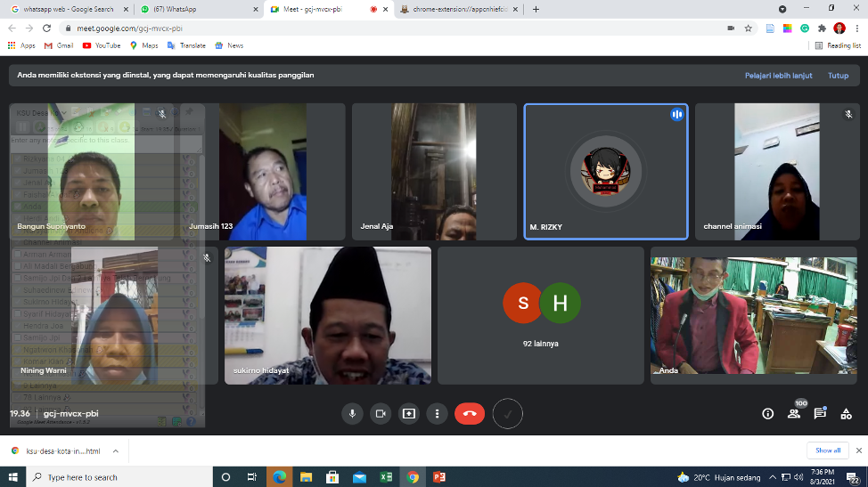868x487 pixels.
Task: Open the notification center with 22 badge
Action: tap(853, 477)
